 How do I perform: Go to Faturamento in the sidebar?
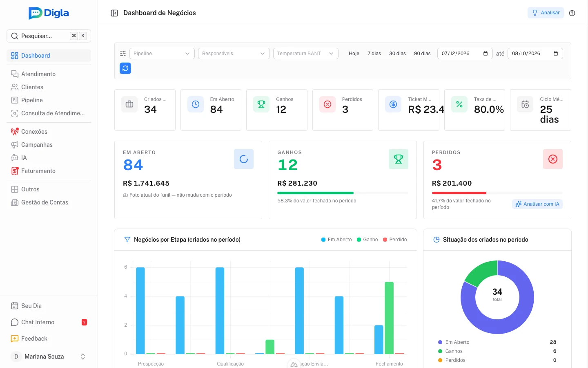coord(49,171)
